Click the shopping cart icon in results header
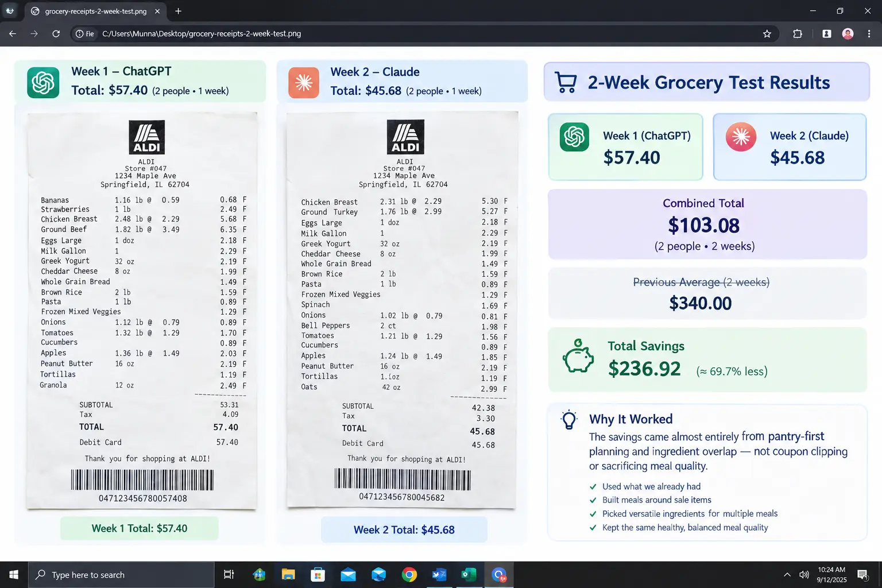This screenshot has width=882, height=588. pyautogui.click(x=566, y=82)
